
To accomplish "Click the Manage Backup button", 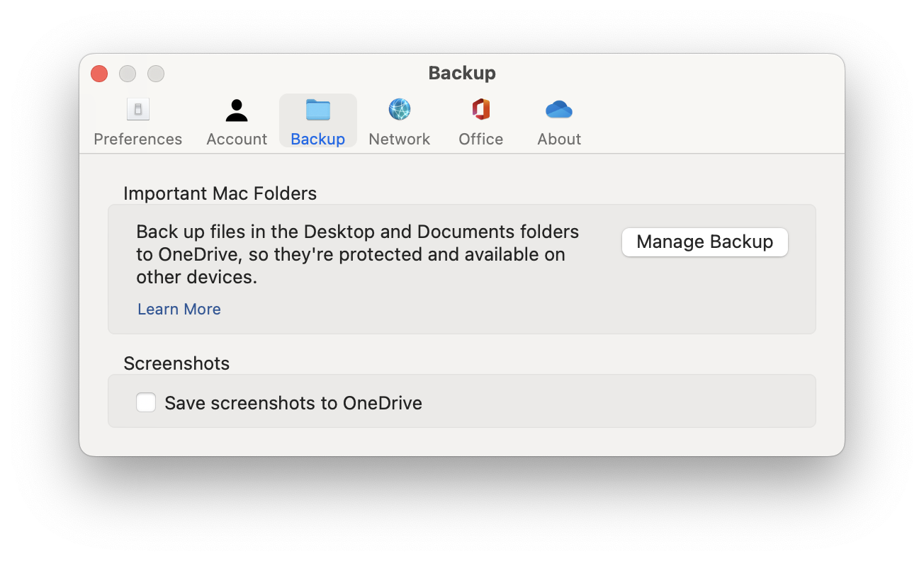I will pyautogui.click(x=705, y=242).
